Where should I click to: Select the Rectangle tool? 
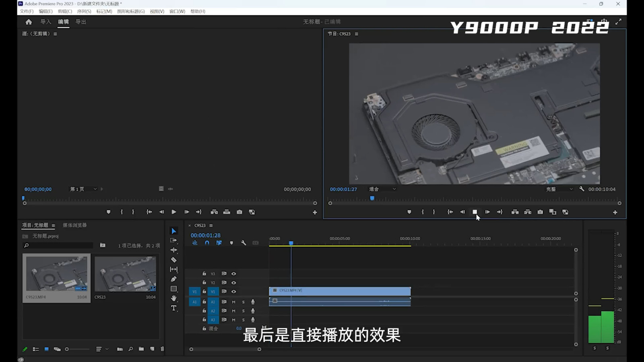(x=174, y=289)
